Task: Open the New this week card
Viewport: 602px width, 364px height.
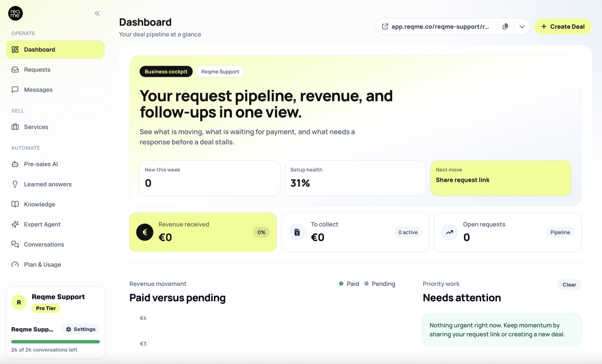Action: 210,178
